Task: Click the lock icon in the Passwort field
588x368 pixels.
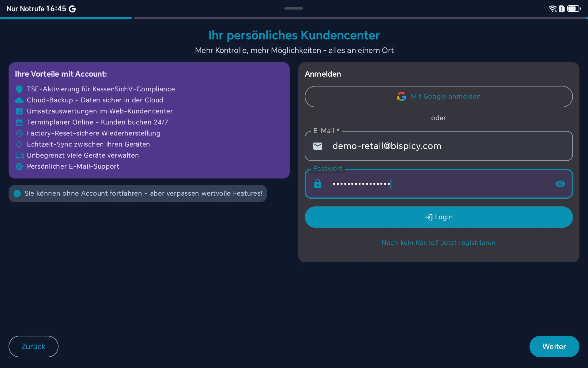Action: [318, 184]
